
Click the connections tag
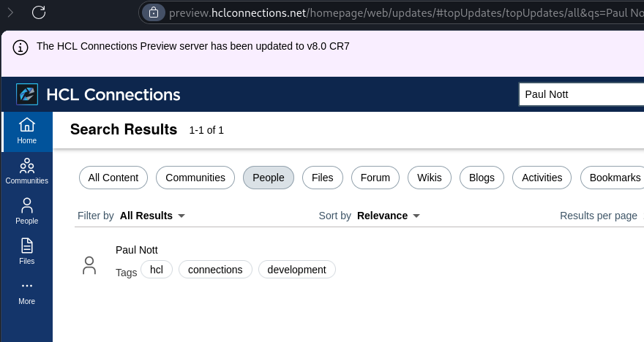(x=215, y=270)
